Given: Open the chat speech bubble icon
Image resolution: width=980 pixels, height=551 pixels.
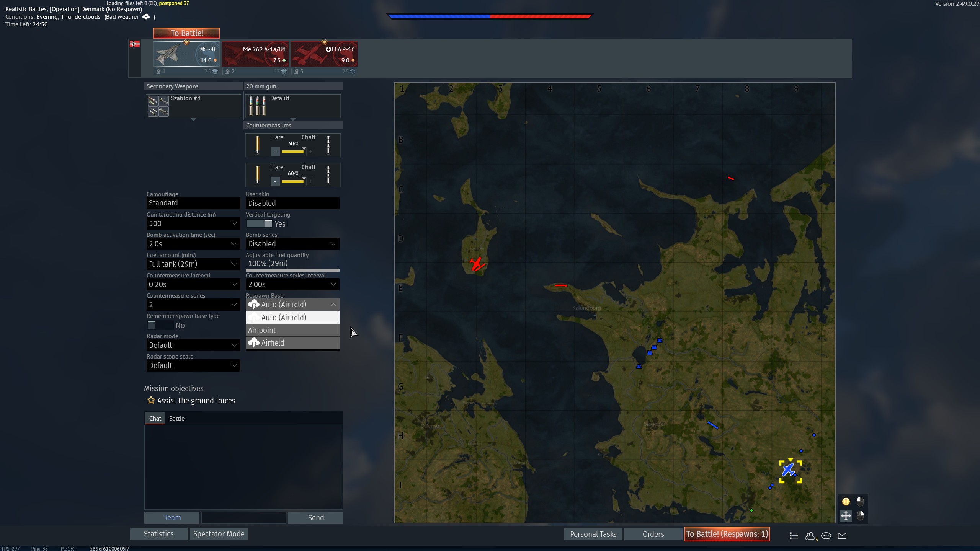Looking at the screenshot, I should pos(826,535).
